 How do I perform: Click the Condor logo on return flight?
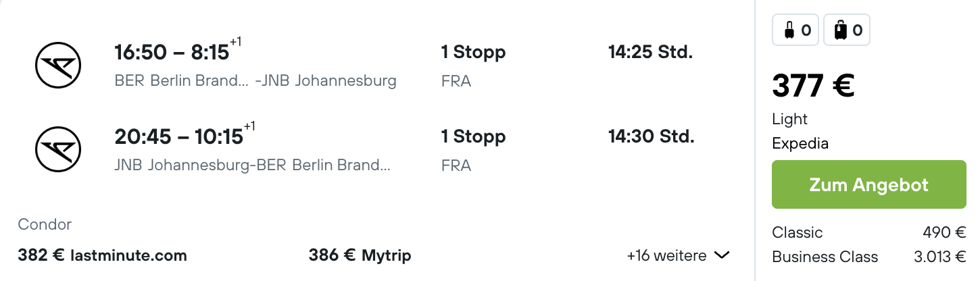coord(58,149)
